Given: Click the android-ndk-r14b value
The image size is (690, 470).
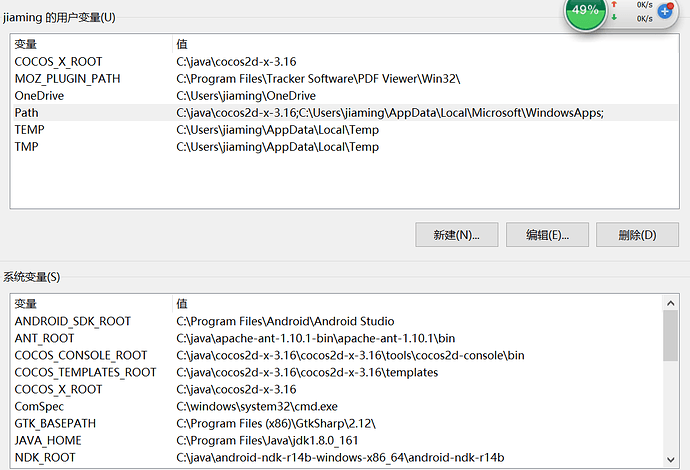Looking at the screenshot, I should (340, 458).
